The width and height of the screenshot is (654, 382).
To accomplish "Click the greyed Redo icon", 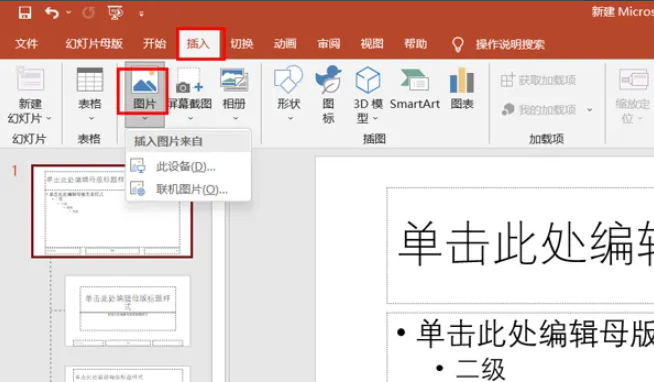I will tap(88, 13).
